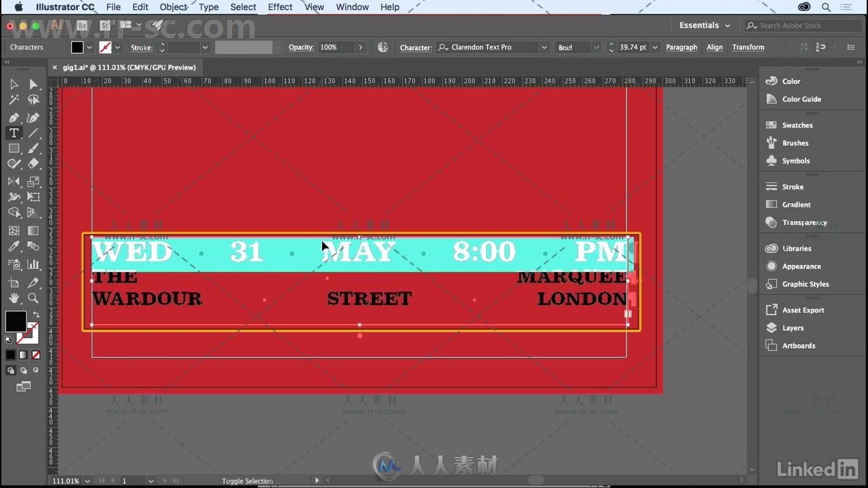Viewport: 868px width, 488px height.
Task: Select the Artboard tool
Action: [x=14, y=282]
